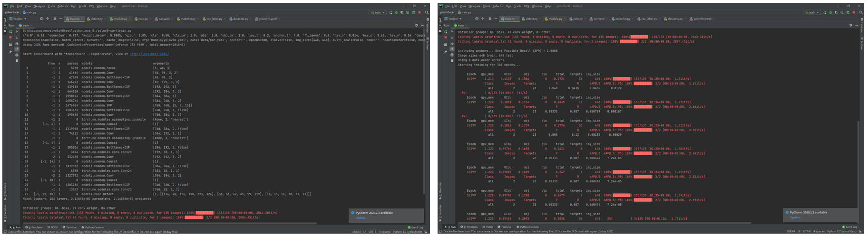
Task: Toggle soft-wrap in right Run panel
Action: click(452, 43)
